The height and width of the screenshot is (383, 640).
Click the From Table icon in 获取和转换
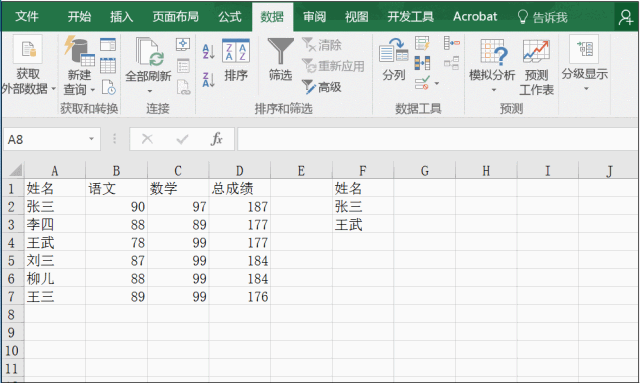tap(108, 66)
